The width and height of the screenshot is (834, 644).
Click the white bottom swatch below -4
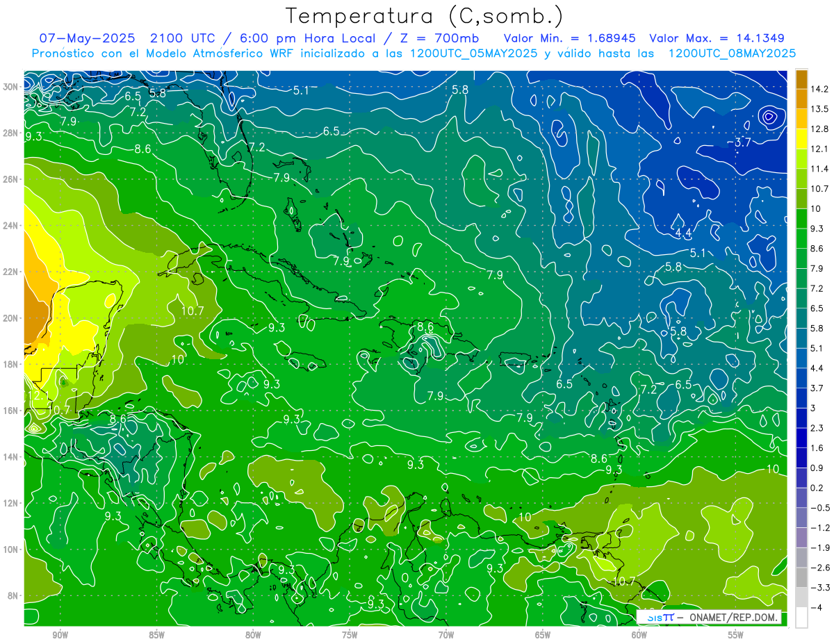click(x=801, y=618)
